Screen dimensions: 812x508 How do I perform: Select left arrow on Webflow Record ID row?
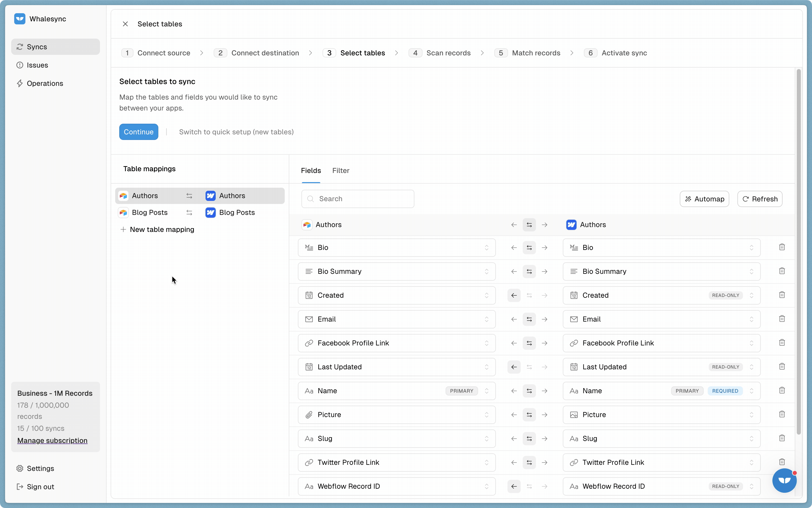click(514, 486)
